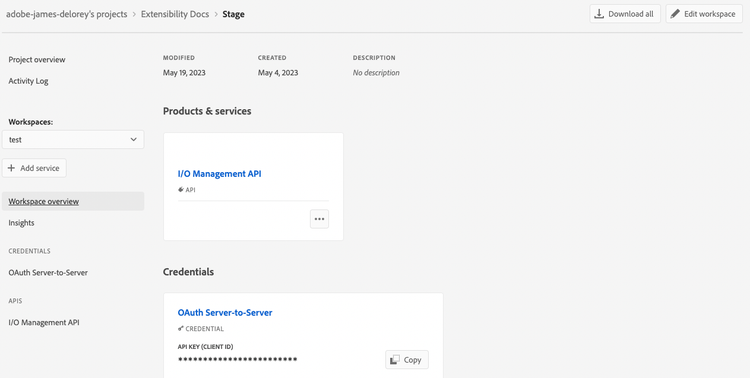Click the No description text
Viewport: 750px width, 378px height.
tap(376, 73)
